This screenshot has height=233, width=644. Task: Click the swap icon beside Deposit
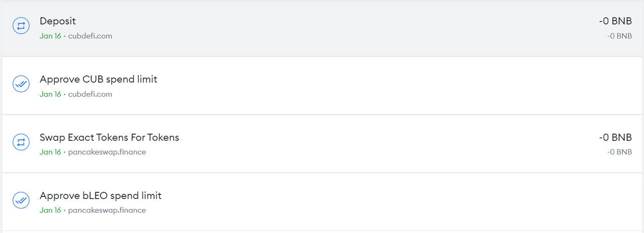point(21,27)
